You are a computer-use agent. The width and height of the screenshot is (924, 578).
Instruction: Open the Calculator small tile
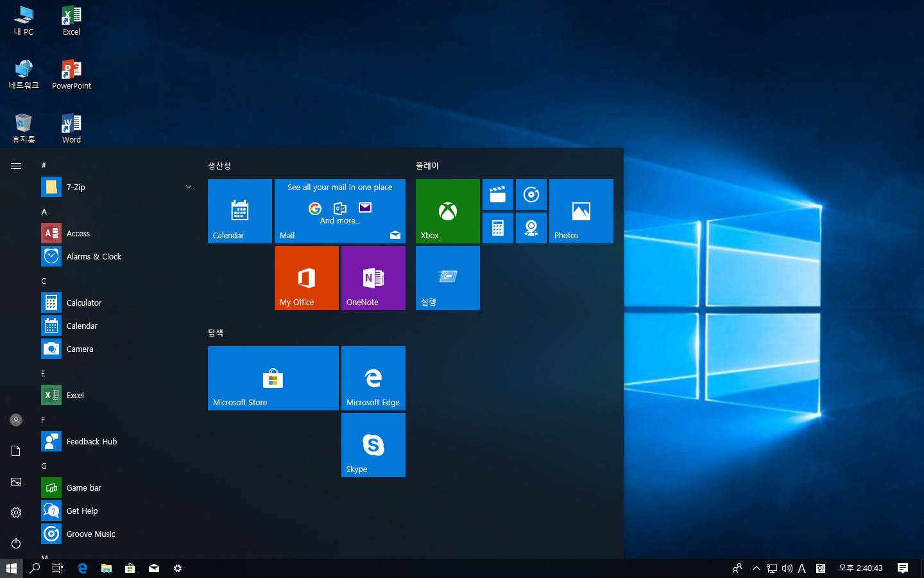pyautogui.click(x=498, y=228)
